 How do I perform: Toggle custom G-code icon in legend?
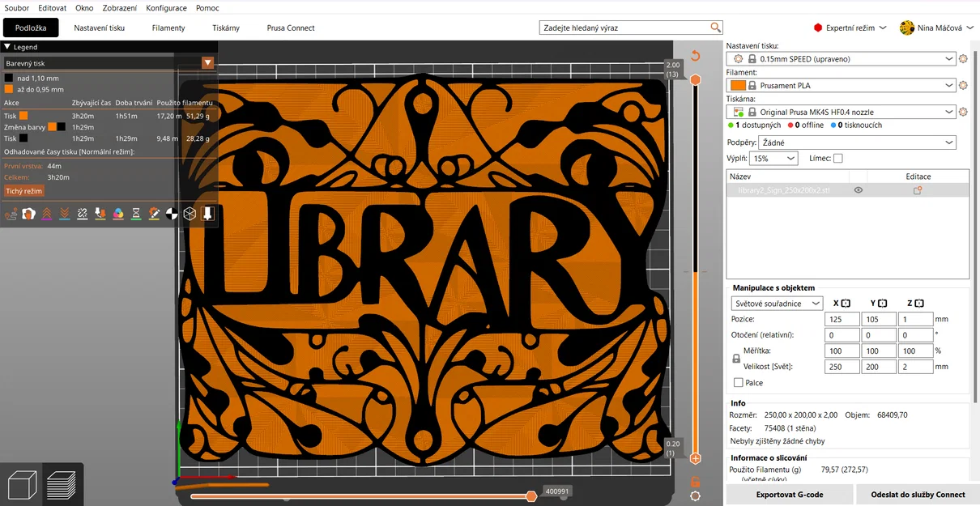(154, 214)
